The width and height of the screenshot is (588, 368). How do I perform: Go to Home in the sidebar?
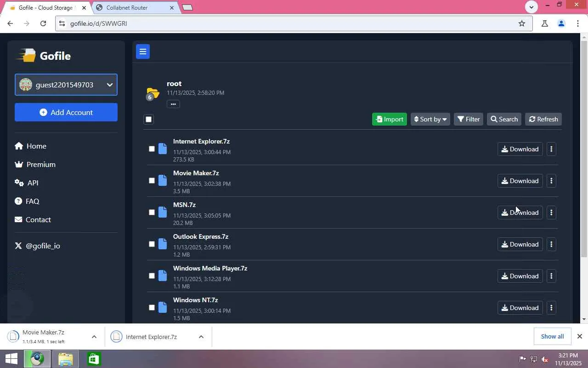[x=30, y=146]
